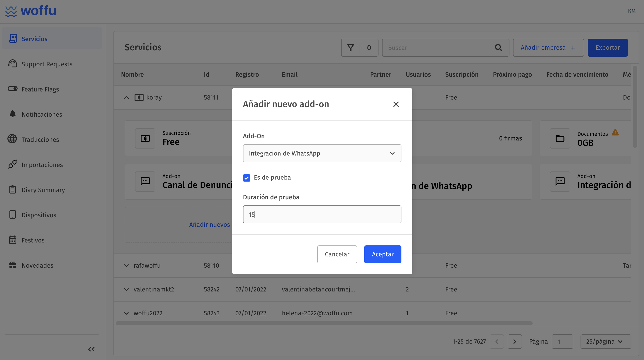Click the Cancelar button

tap(337, 254)
